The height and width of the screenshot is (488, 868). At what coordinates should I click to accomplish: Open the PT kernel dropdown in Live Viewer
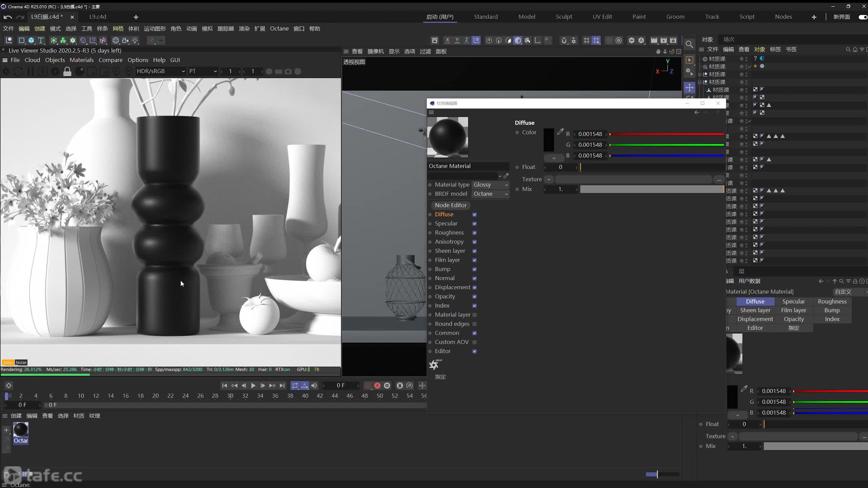pyautogui.click(x=203, y=71)
